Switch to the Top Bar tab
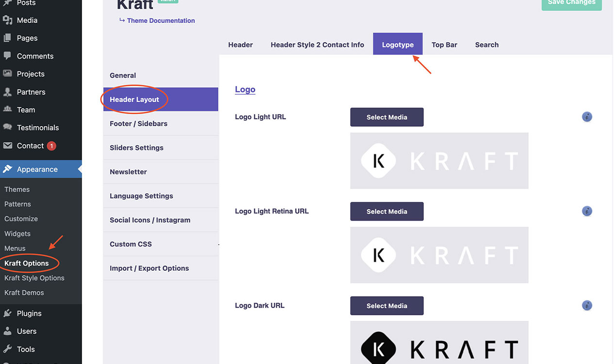The width and height of the screenshot is (614, 364). coord(444,45)
